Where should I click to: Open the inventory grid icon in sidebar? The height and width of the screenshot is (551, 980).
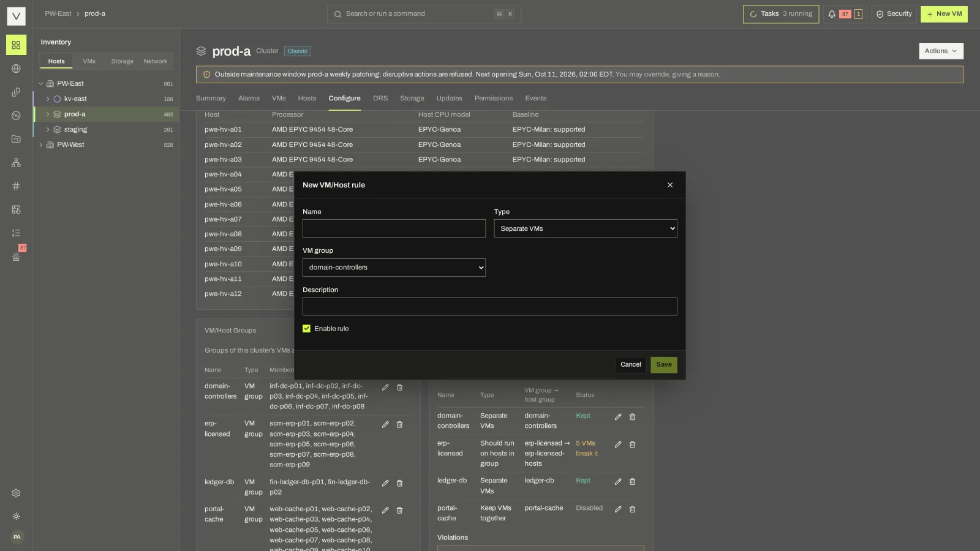(16, 45)
